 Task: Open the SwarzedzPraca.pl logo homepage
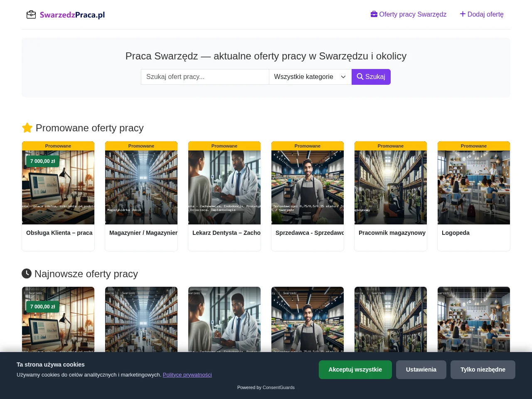[66, 15]
